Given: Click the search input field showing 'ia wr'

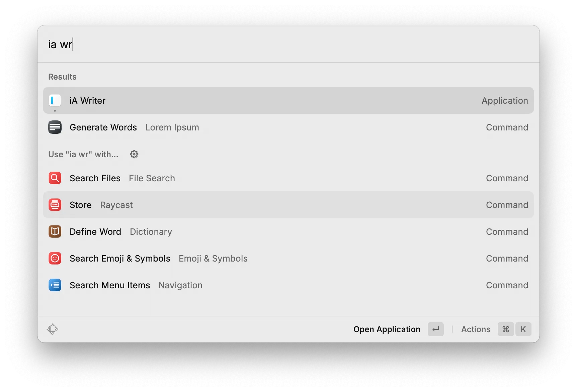Looking at the screenshot, I should click(167, 44).
